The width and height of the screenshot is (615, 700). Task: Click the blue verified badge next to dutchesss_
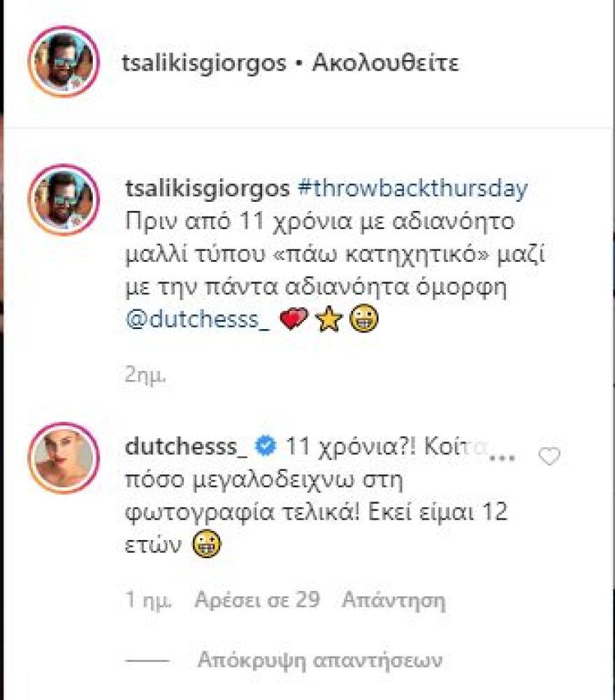coord(266,446)
